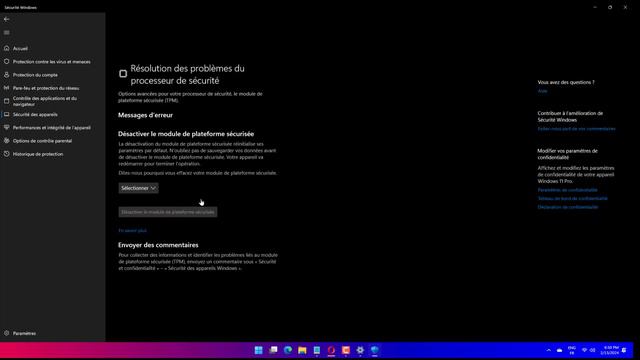This screenshot has height=360, width=640.
Task: Open Protection contre les virus et menaces
Action: [x=51, y=62]
